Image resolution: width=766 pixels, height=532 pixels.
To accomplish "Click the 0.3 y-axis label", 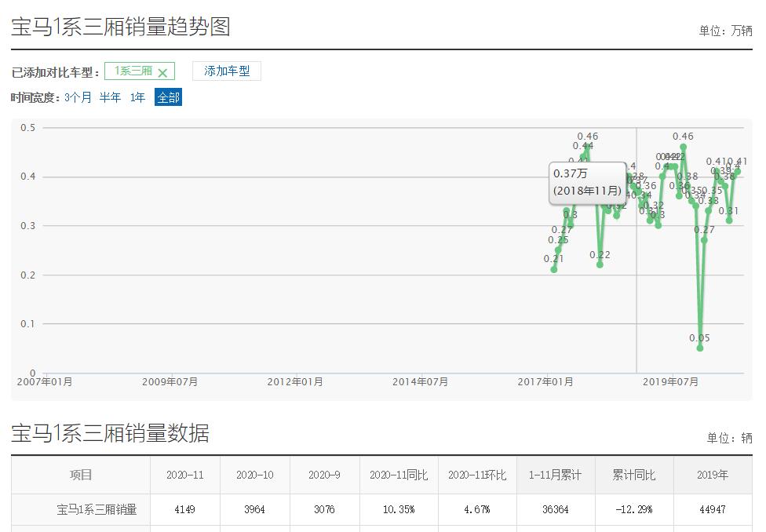I will [x=27, y=226].
